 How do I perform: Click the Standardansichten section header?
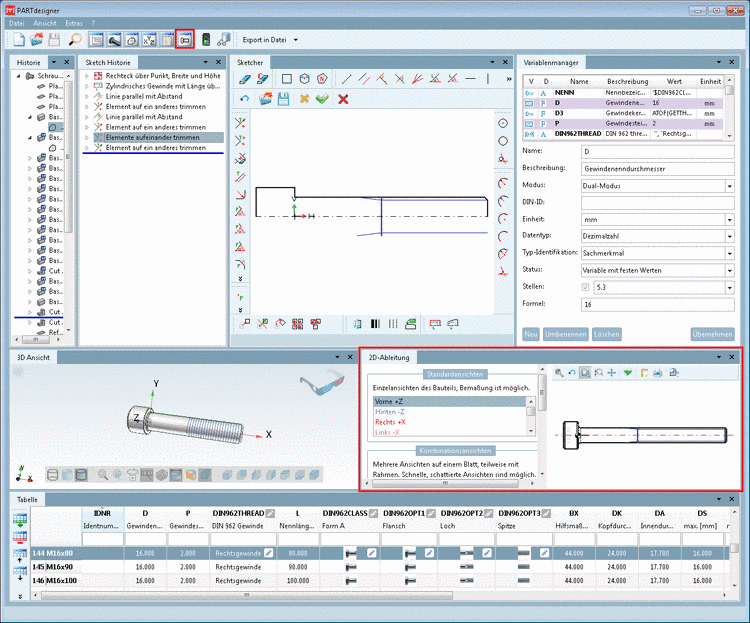(x=455, y=374)
